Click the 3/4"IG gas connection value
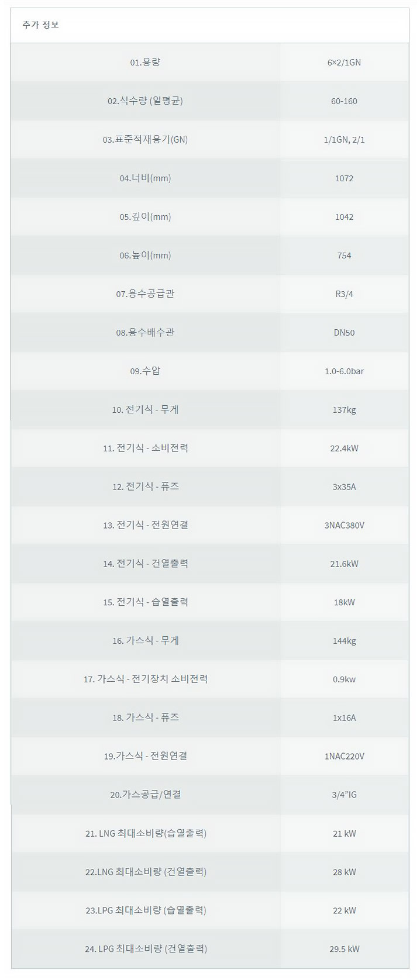Viewport: 420px width, 980px height. (x=344, y=795)
